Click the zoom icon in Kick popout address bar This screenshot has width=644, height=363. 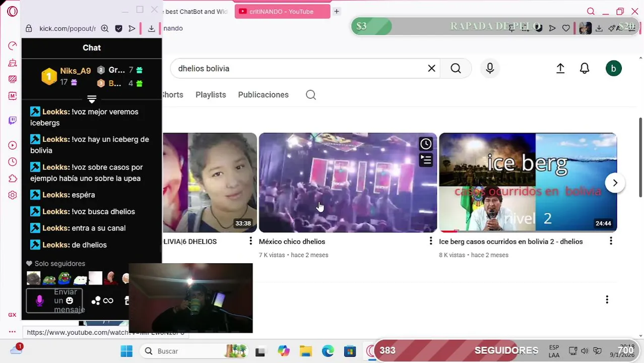pyautogui.click(x=105, y=29)
